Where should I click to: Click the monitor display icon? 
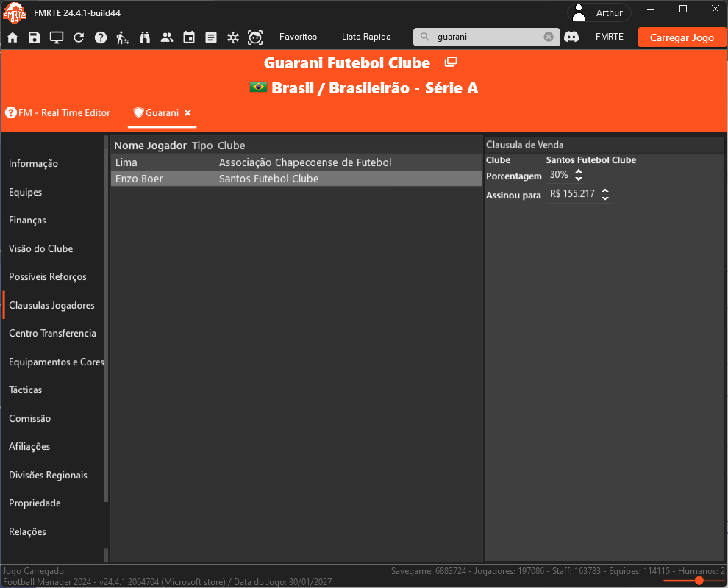pyautogui.click(x=57, y=37)
